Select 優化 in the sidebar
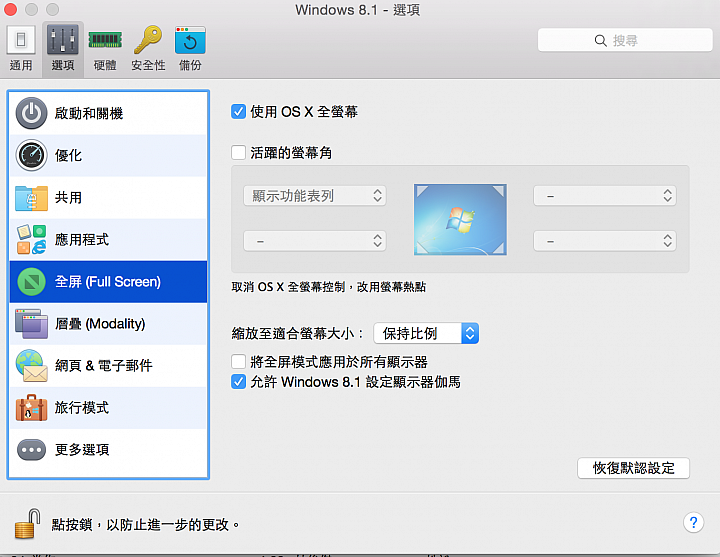 [108, 155]
